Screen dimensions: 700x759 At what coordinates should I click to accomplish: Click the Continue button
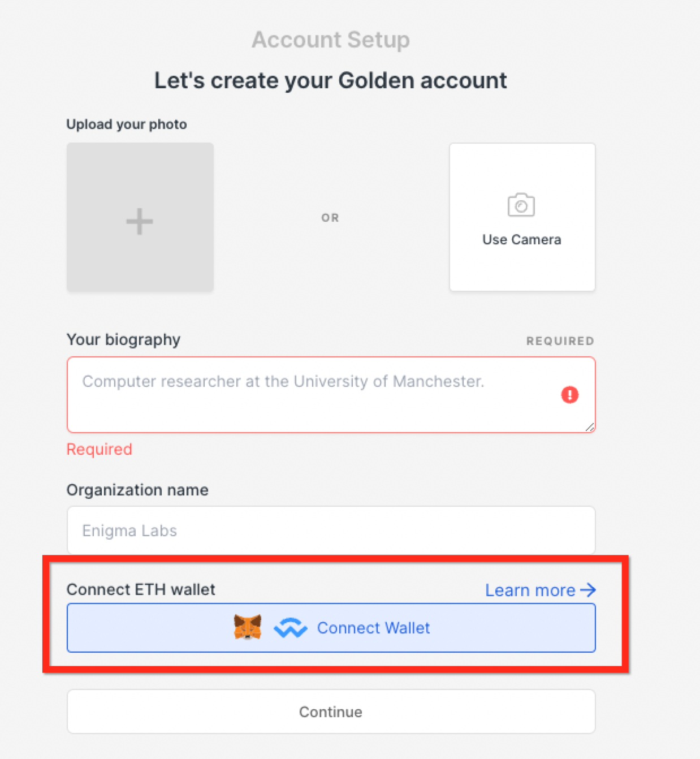click(x=331, y=711)
